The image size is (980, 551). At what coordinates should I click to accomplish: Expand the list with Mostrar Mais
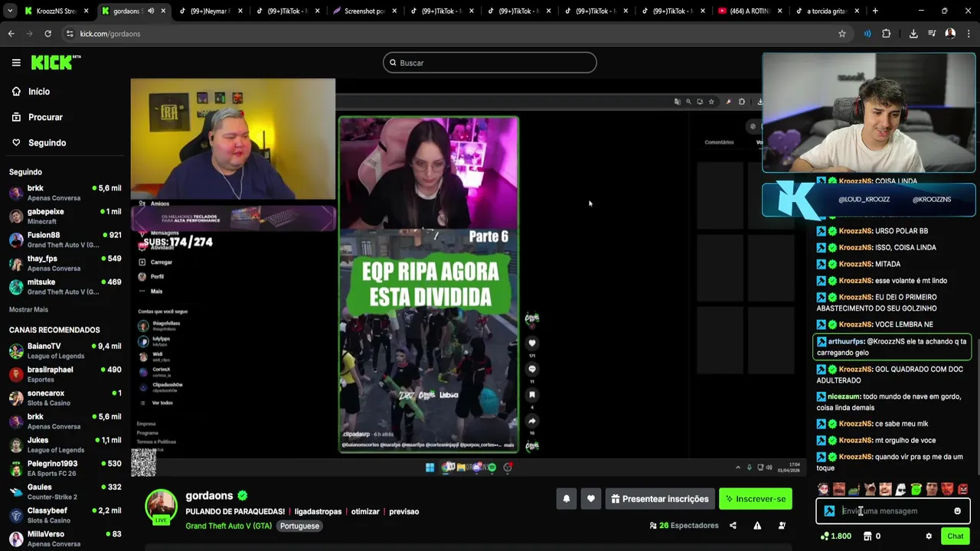coord(28,310)
